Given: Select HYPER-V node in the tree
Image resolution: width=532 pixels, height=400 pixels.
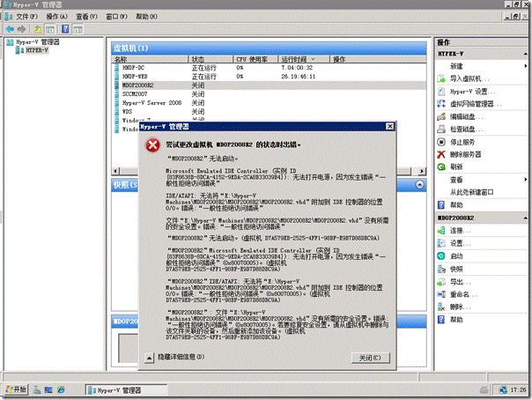Looking at the screenshot, I should pyautogui.click(x=37, y=50).
